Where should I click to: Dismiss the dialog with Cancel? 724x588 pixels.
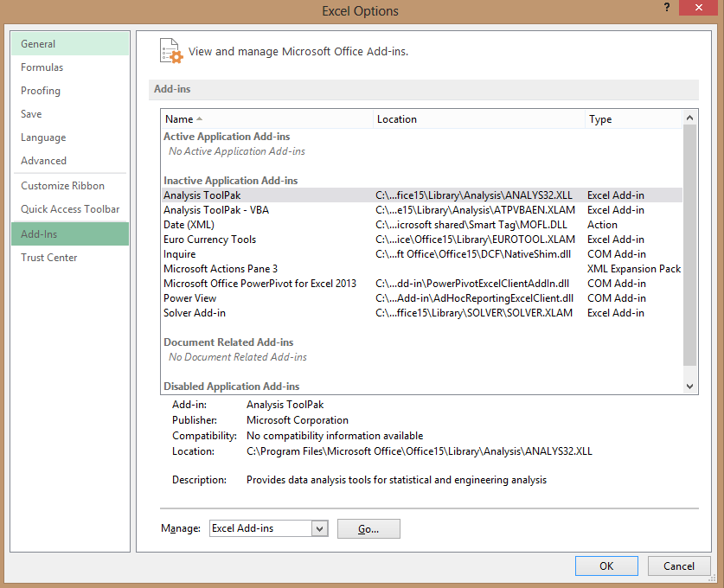(678, 566)
